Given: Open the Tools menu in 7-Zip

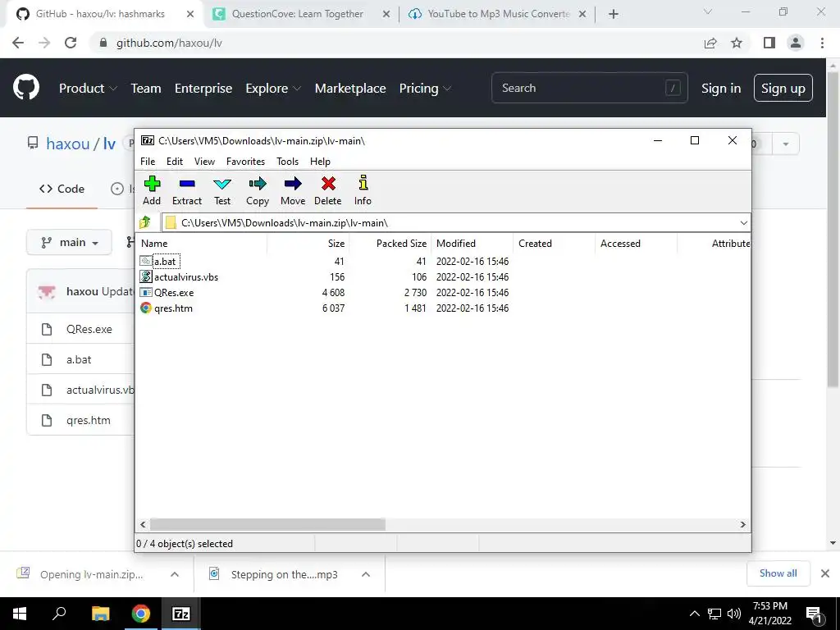Looking at the screenshot, I should click(x=288, y=162).
